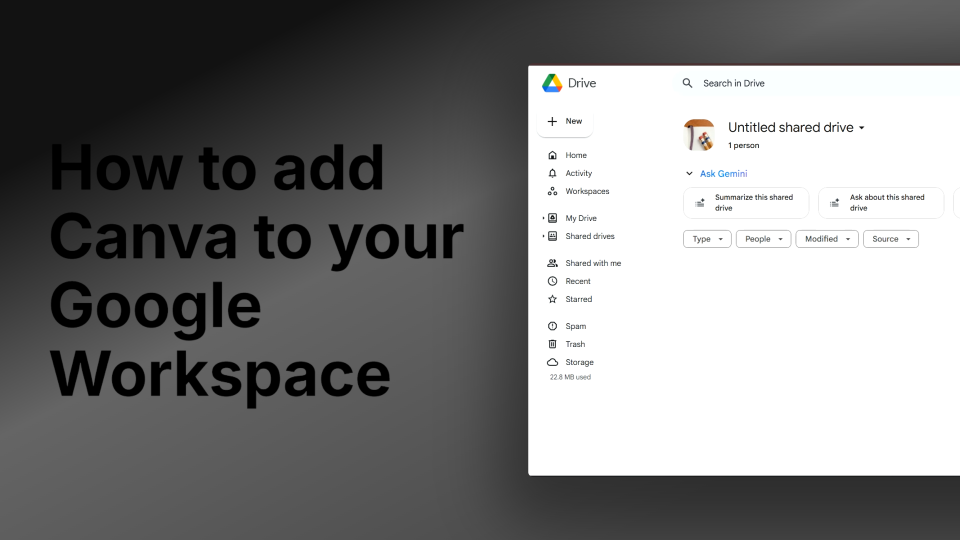Viewport: 960px width, 540px height.
Task: Click the shared drive avatar thumbnail
Action: (x=699, y=135)
